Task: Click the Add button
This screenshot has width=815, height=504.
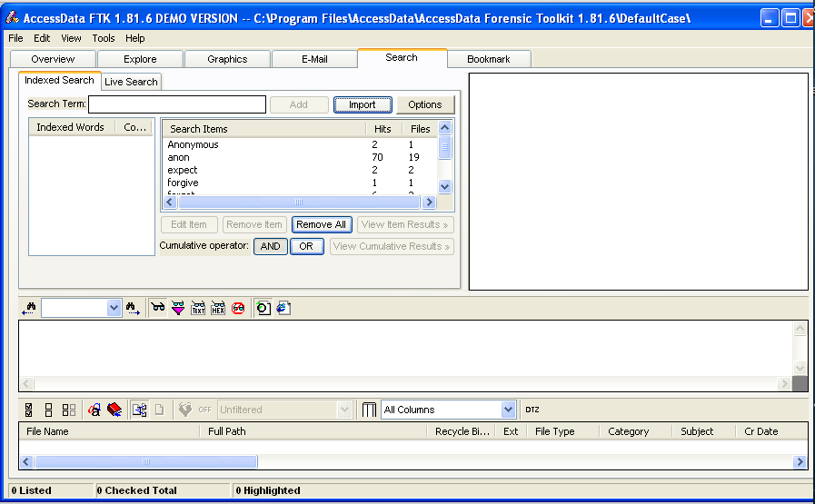Action: (299, 104)
